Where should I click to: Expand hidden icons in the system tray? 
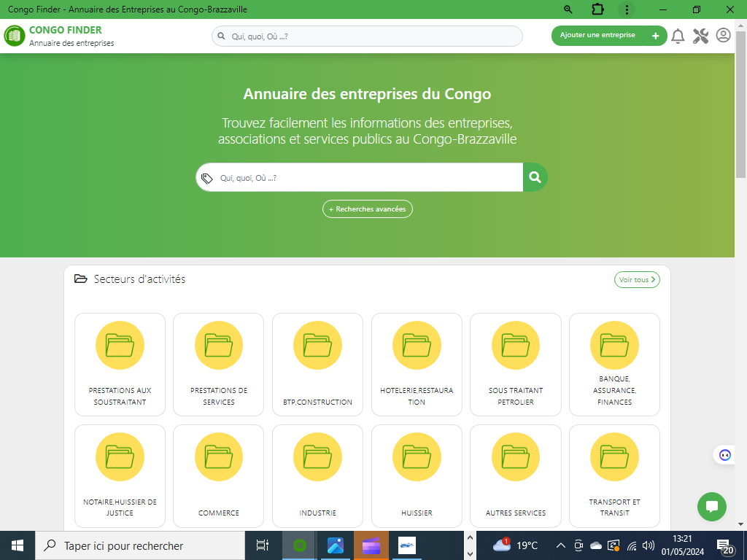[x=560, y=545]
